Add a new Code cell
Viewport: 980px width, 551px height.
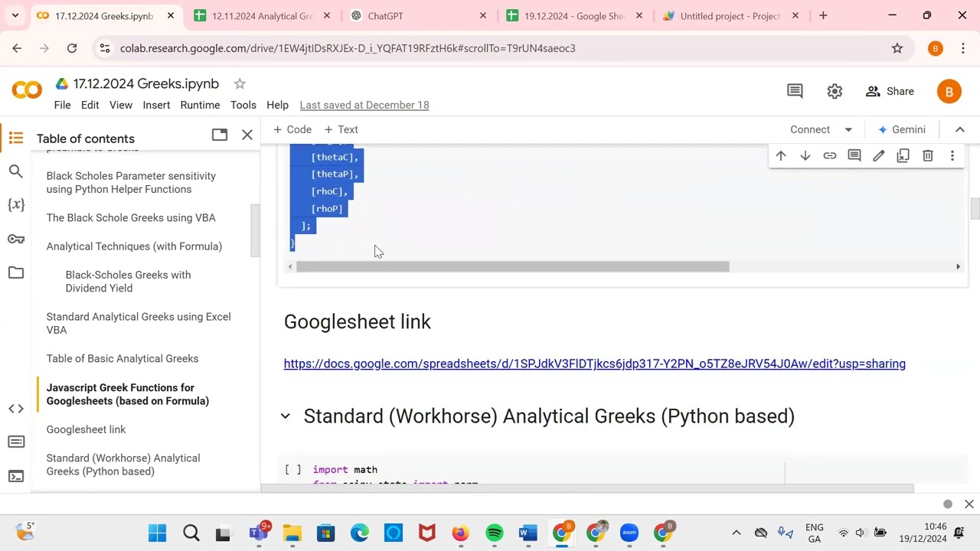[292, 129]
